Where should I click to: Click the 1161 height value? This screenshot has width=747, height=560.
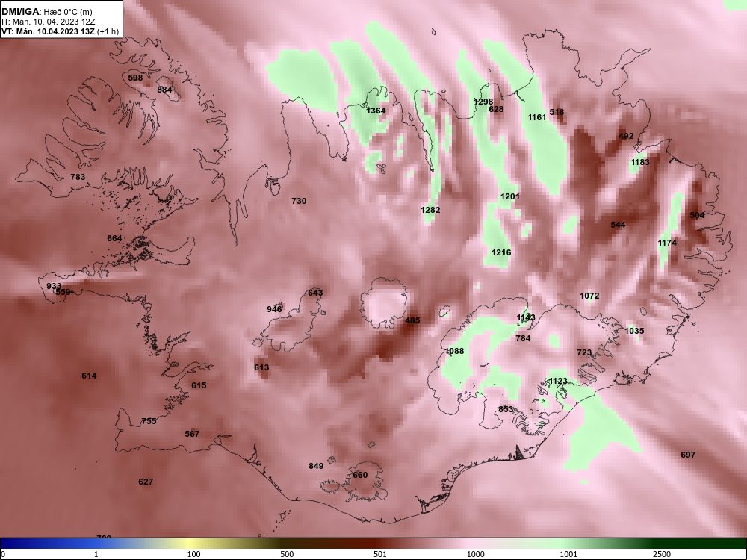click(537, 117)
